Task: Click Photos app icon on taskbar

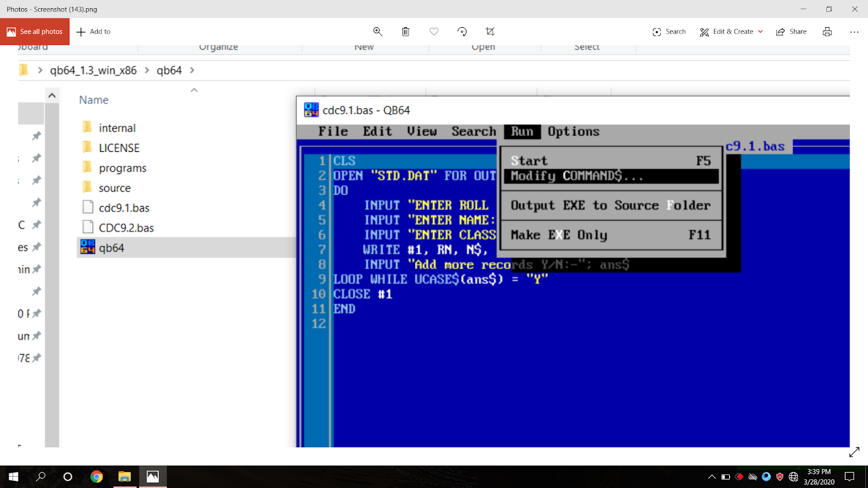Action: 153,477
